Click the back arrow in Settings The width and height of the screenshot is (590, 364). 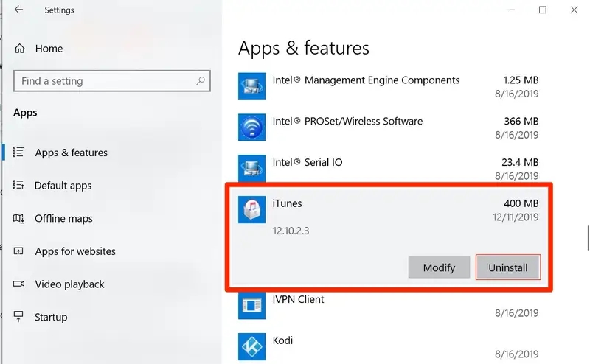tap(18, 10)
